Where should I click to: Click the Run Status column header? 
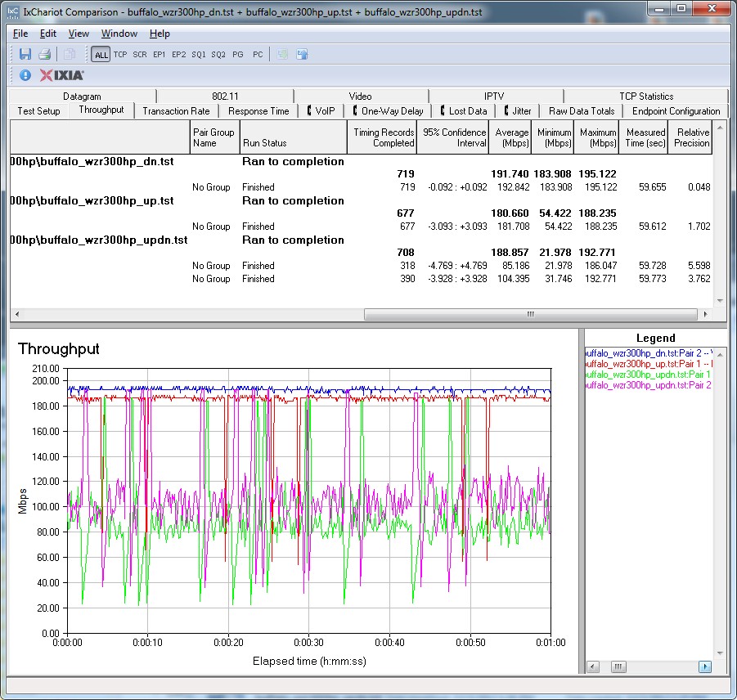[x=294, y=137]
